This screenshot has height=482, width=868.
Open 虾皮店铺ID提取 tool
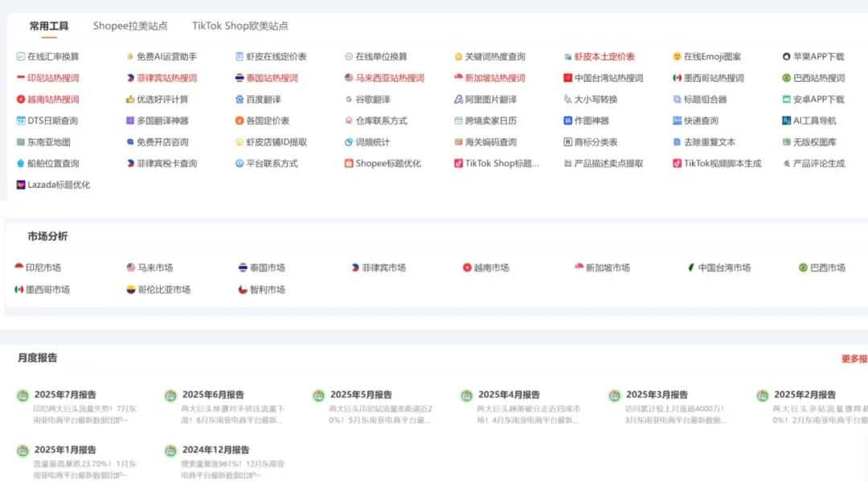point(276,142)
